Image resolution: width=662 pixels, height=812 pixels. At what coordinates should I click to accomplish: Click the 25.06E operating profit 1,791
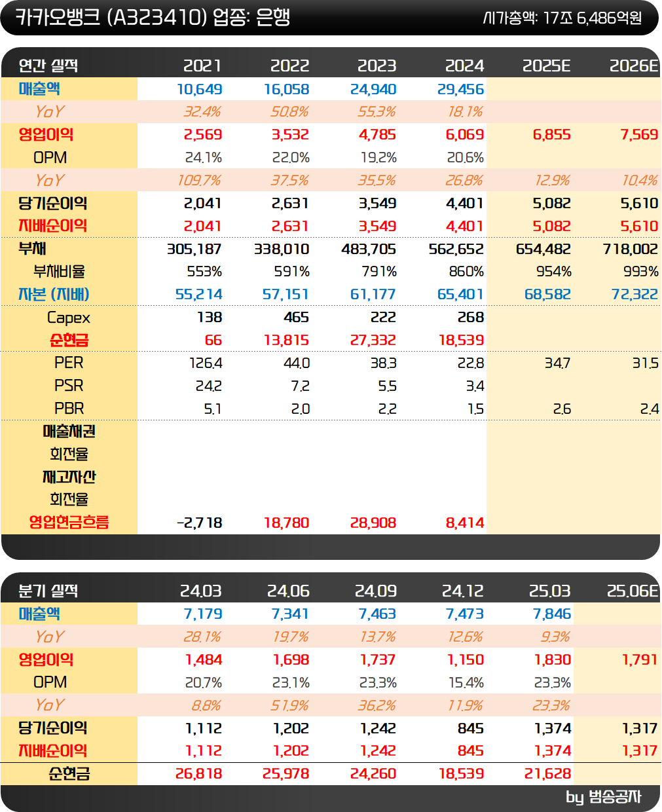(x=640, y=660)
